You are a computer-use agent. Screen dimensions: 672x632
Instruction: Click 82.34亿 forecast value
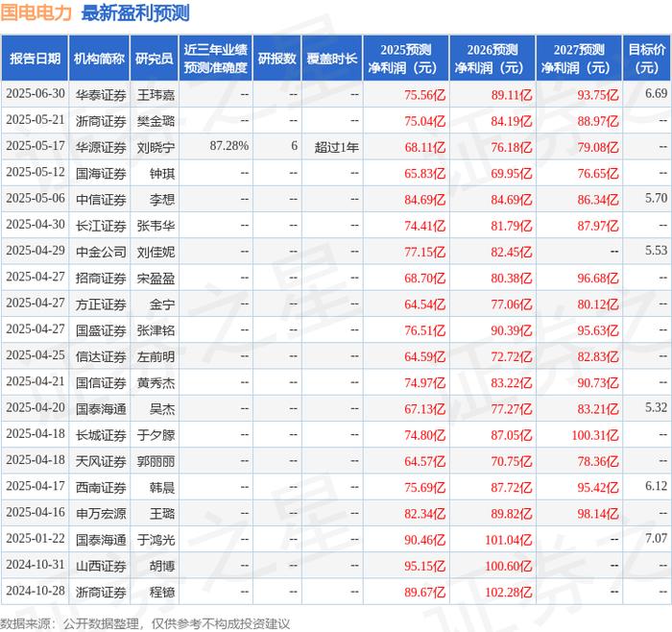(x=424, y=513)
